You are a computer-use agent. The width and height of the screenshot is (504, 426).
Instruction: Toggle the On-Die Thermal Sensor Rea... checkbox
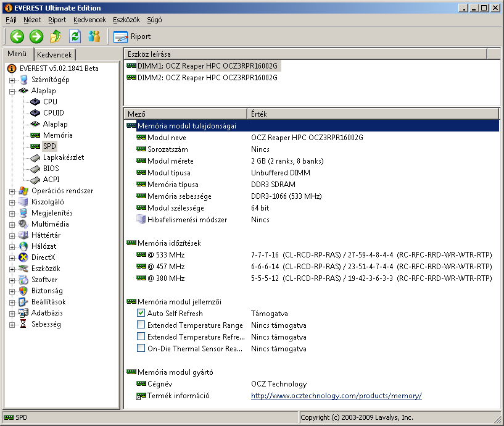tap(141, 348)
